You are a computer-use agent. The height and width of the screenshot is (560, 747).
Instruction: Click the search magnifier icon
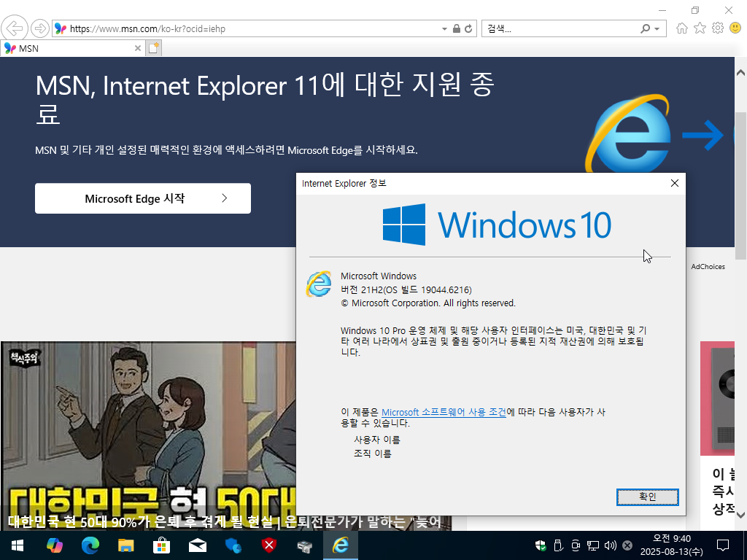645,28
